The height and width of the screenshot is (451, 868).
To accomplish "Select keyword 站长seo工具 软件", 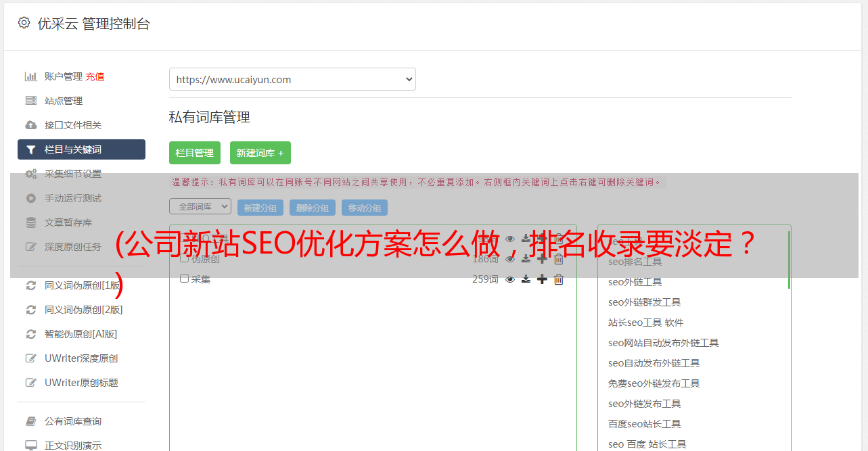I will (646, 323).
